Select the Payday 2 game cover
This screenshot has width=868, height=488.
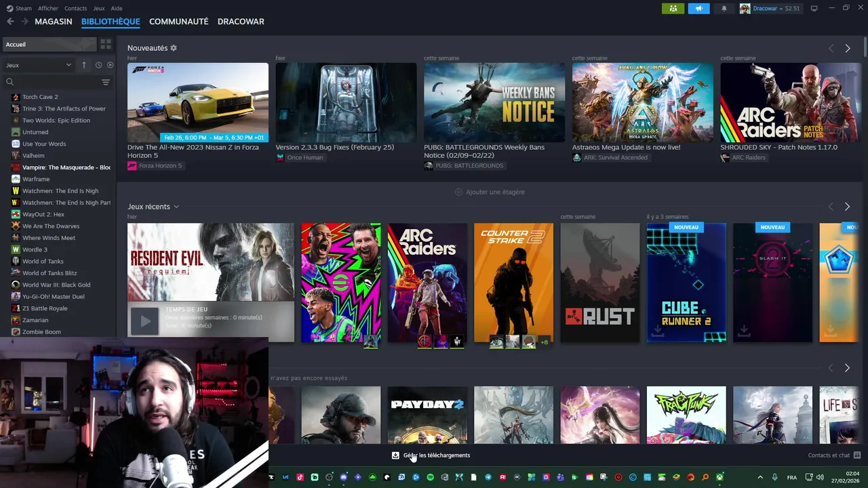(x=427, y=415)
